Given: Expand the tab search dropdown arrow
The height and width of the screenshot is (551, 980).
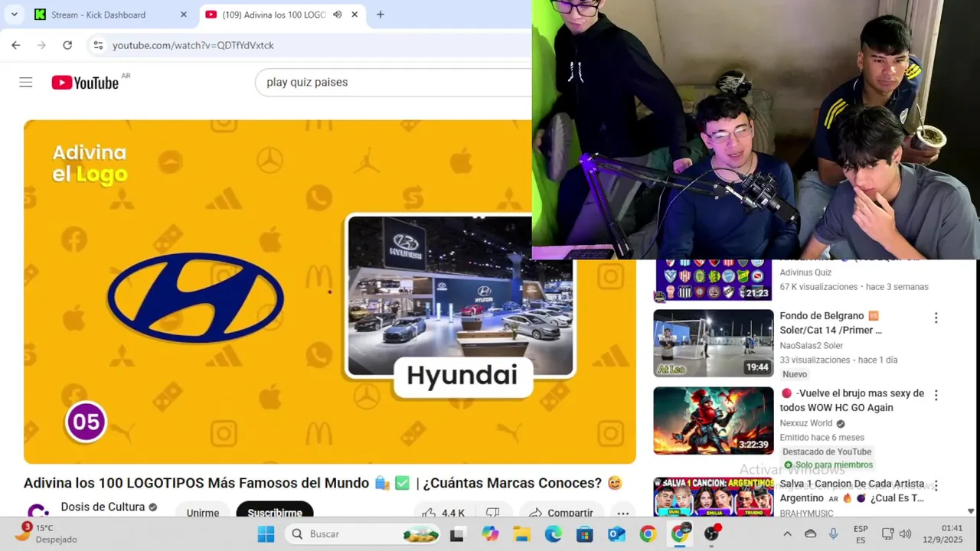Looking at the screenshot, I should coord(14,15).
